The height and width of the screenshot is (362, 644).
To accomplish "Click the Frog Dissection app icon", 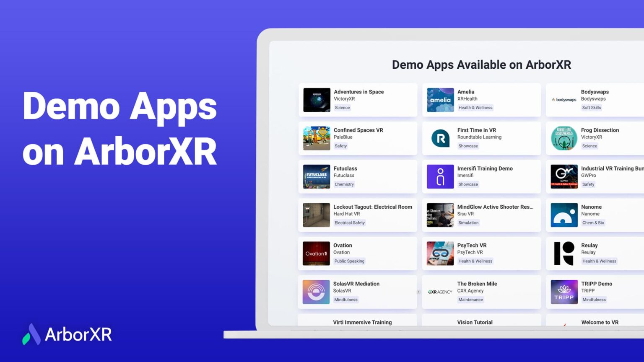I will coord(564,138).
